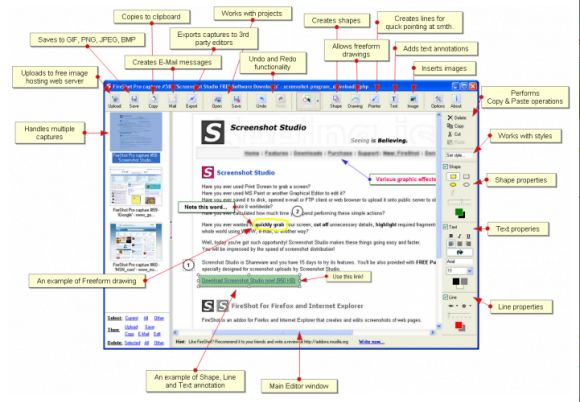Toggle the Text properties checkbox
Image resolution: width=580 pixels, height=402 pixels.
coord(446,227)
